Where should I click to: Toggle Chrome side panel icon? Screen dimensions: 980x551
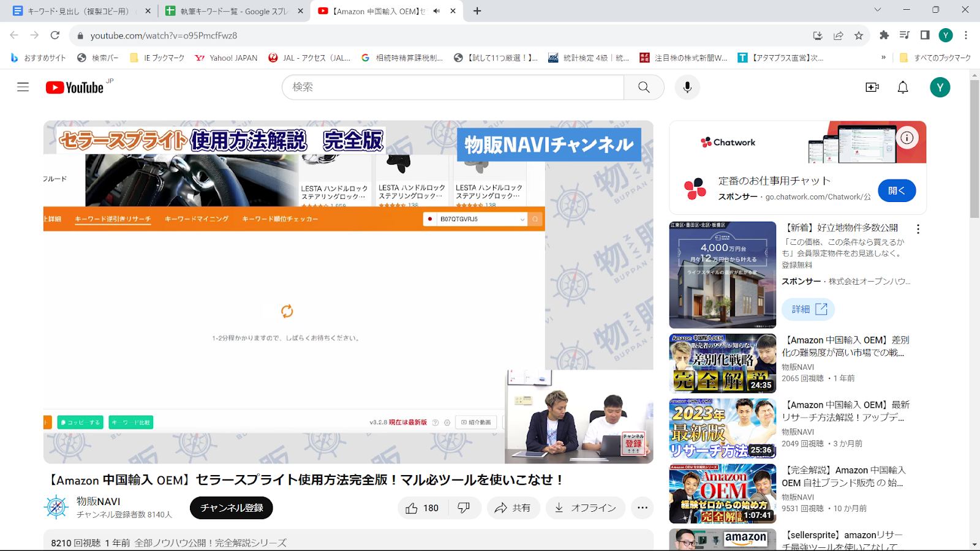tap(925, 36)
